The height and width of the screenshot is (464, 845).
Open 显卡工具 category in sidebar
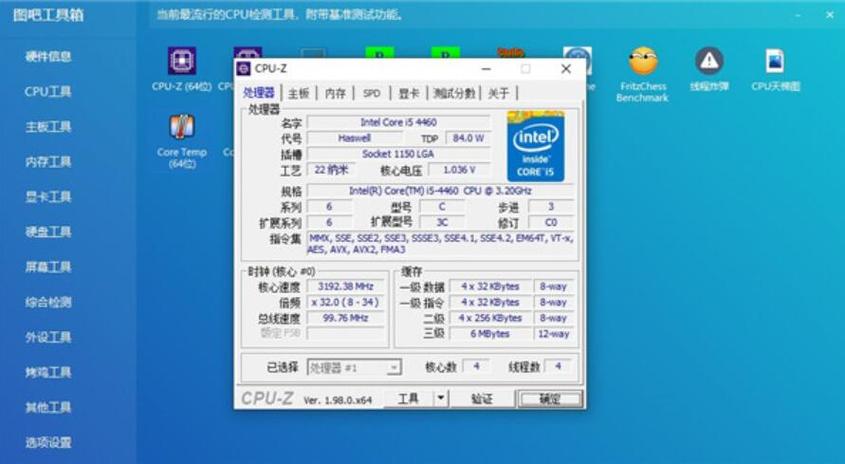48,197
